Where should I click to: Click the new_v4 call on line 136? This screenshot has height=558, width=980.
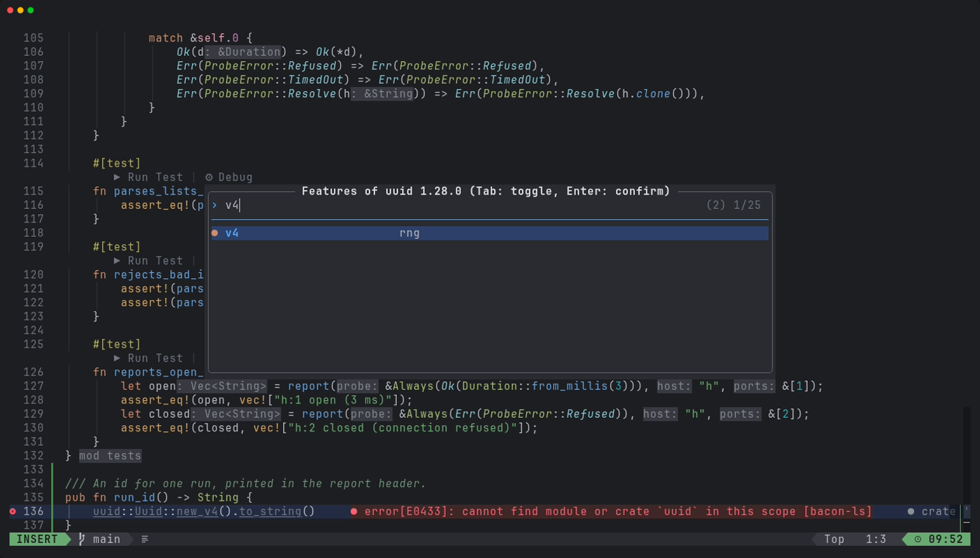click(197, 511)
